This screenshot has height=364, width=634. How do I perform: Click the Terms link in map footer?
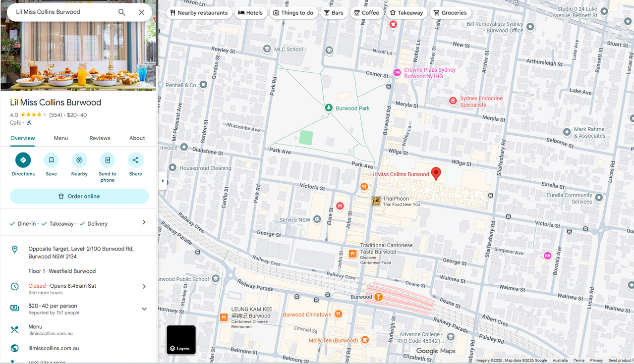pos(579,361)
